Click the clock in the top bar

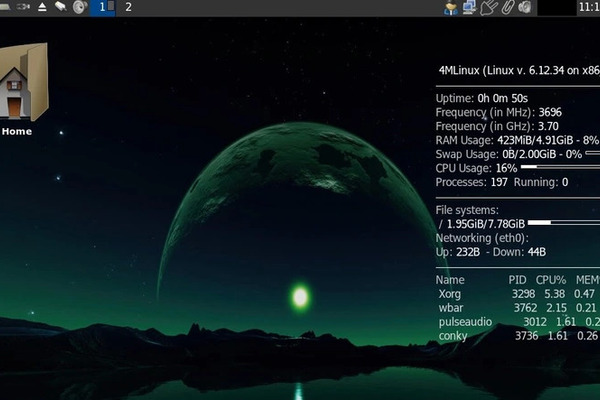pyautogui.click(x=589, y=7)
